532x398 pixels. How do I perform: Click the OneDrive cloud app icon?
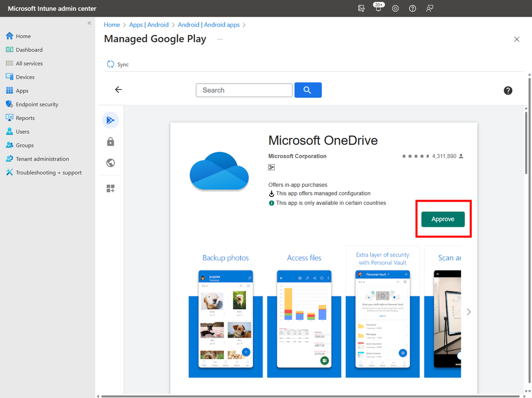(219, 171)
